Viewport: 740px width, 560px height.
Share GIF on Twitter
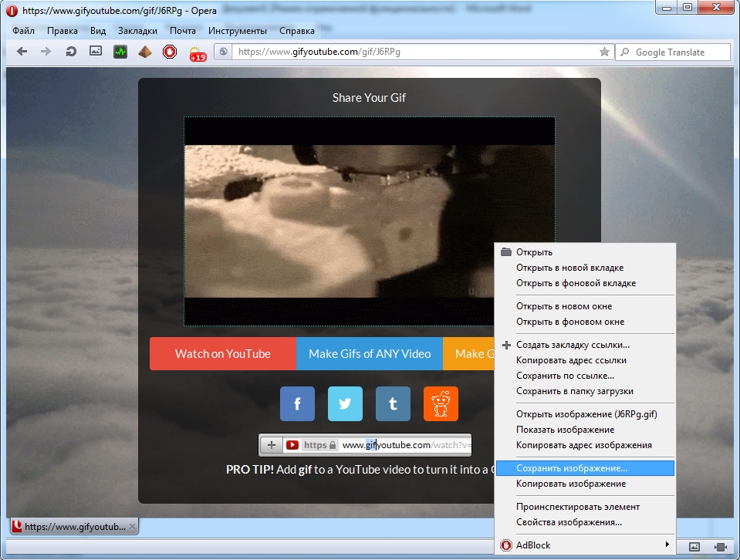coord(345,403)
